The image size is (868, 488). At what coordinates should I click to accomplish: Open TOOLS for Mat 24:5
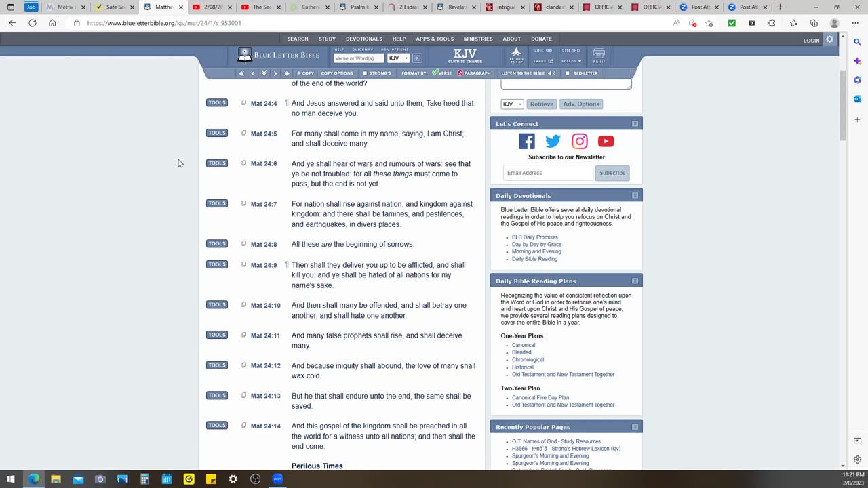click(217, 133)
